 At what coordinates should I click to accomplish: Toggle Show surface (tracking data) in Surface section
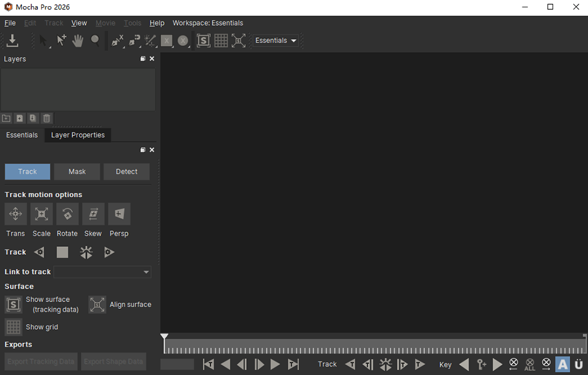pos(13,305)
